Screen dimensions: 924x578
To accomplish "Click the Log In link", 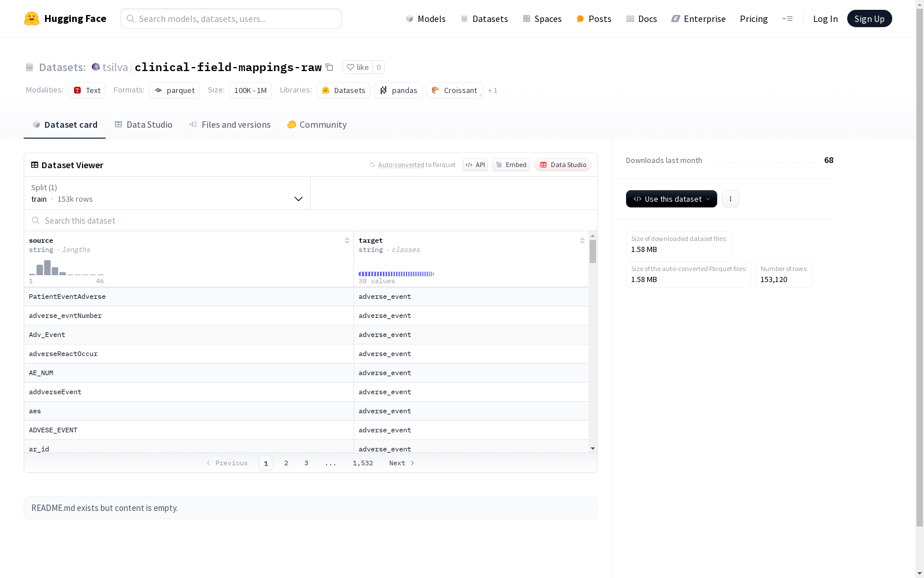I will 825,18.
